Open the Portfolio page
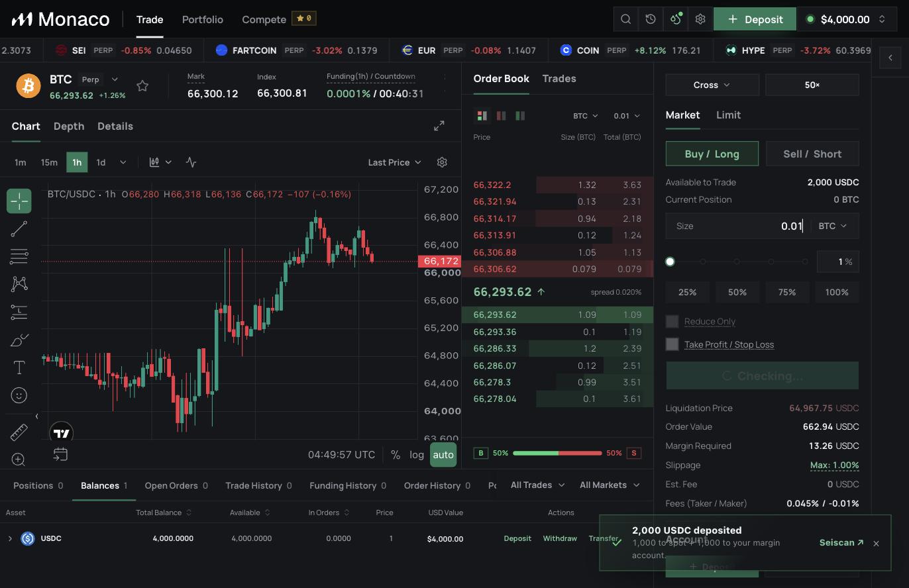The height and width of the screenshot is (588, 909). [203, 19]
